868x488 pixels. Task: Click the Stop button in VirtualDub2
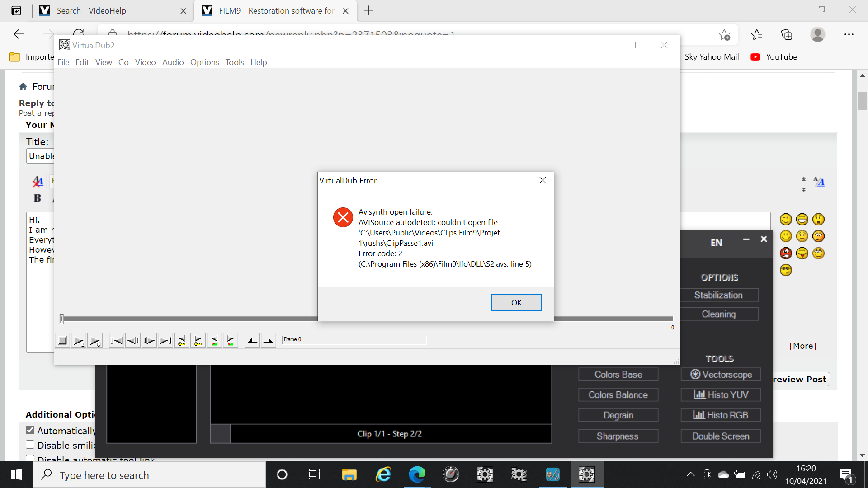[x=63, y=340]
